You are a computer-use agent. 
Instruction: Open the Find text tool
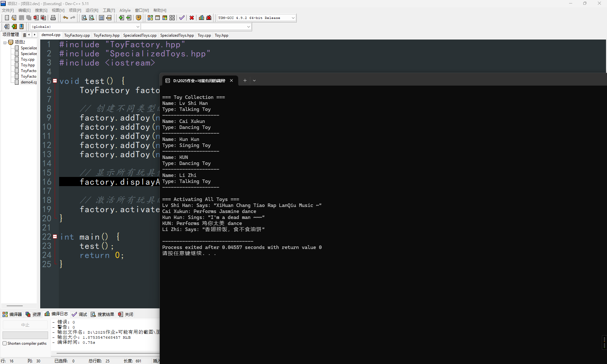click(x=84, y=18)
